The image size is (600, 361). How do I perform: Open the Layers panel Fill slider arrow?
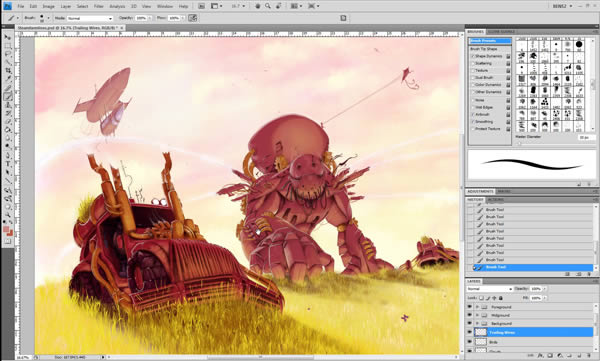click(x=545, y=298)
